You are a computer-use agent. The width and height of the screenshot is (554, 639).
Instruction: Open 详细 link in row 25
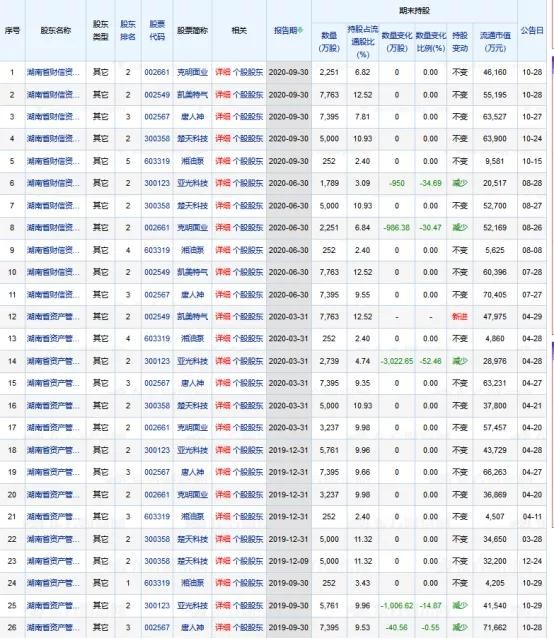223,606
